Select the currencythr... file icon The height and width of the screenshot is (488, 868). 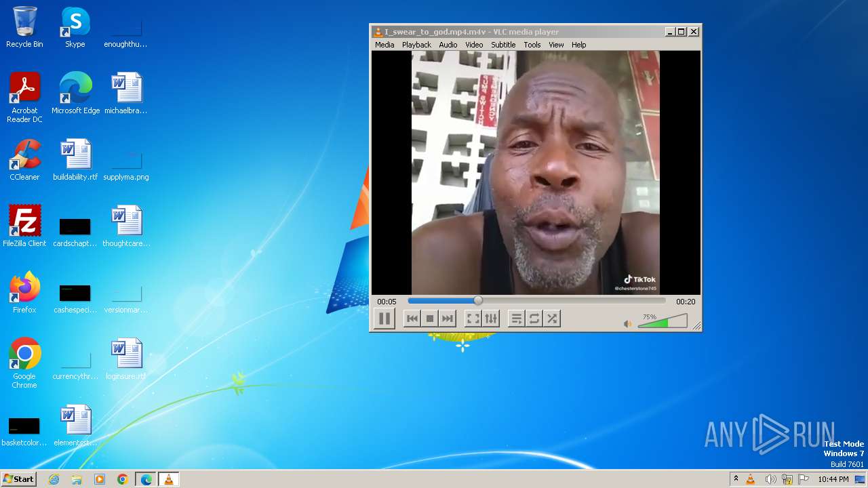(x=75, y=365)
